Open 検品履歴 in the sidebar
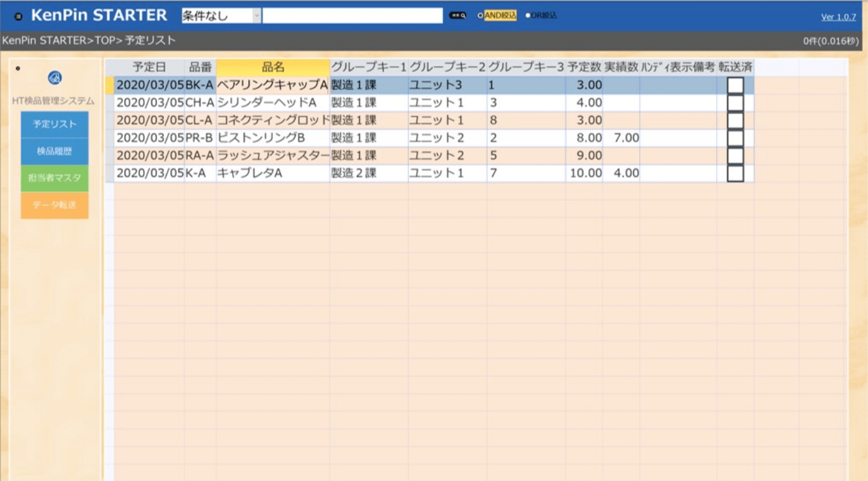The height and width of the screenshot is (481, 868). pos(54,151)
